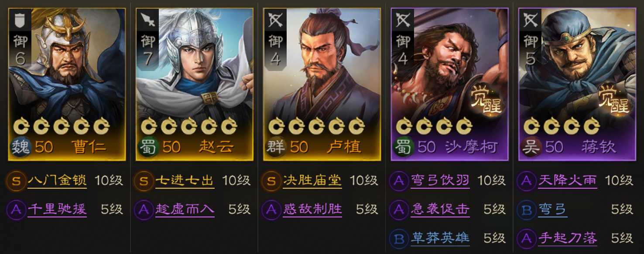Select the 赵云 hero portrait card
The width and height of the screenshot is (644, 254).
point(195,85)
